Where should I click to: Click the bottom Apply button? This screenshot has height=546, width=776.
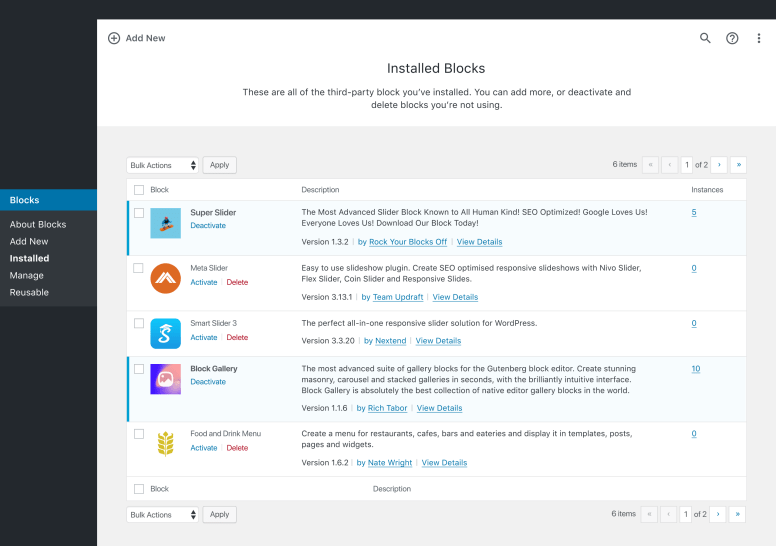[x=219, y=514]
